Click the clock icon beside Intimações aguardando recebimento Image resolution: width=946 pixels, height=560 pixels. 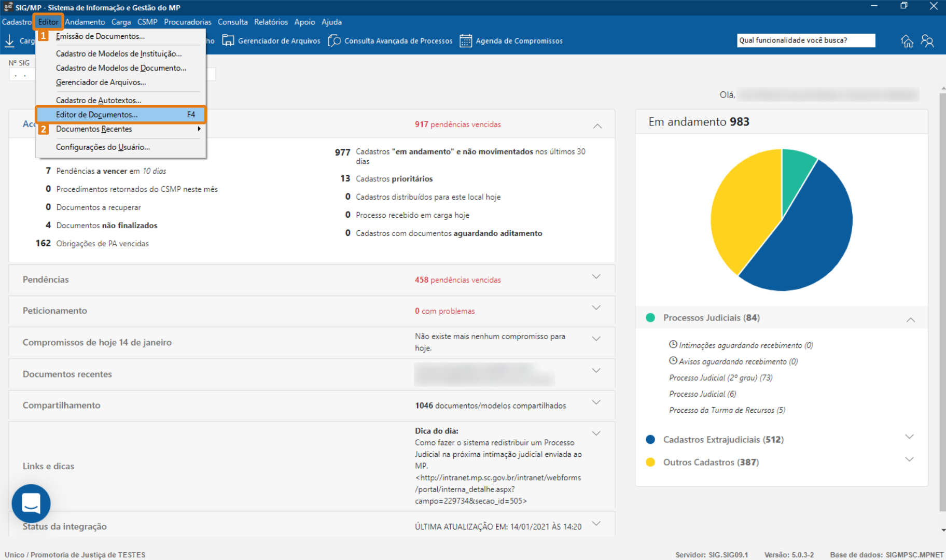point(673,344)
